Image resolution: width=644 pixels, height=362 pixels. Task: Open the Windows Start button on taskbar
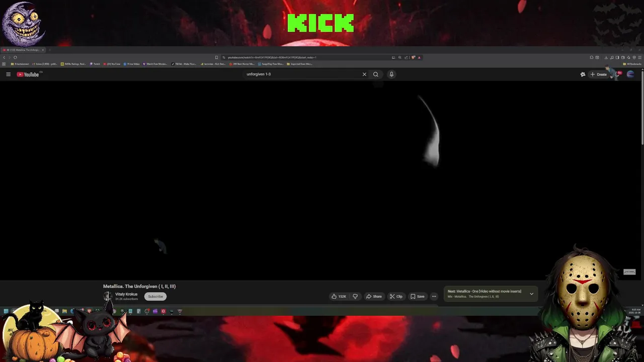[5, 311]
